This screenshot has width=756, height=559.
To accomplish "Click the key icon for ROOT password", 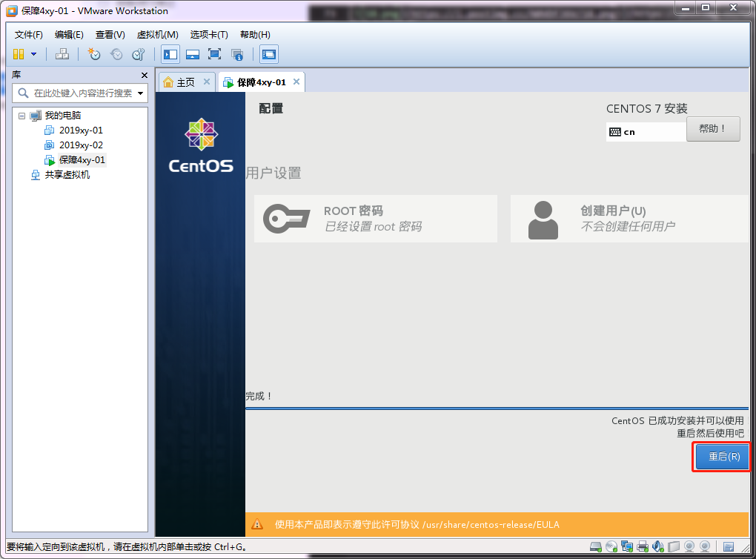I will [x=286, y=219].
